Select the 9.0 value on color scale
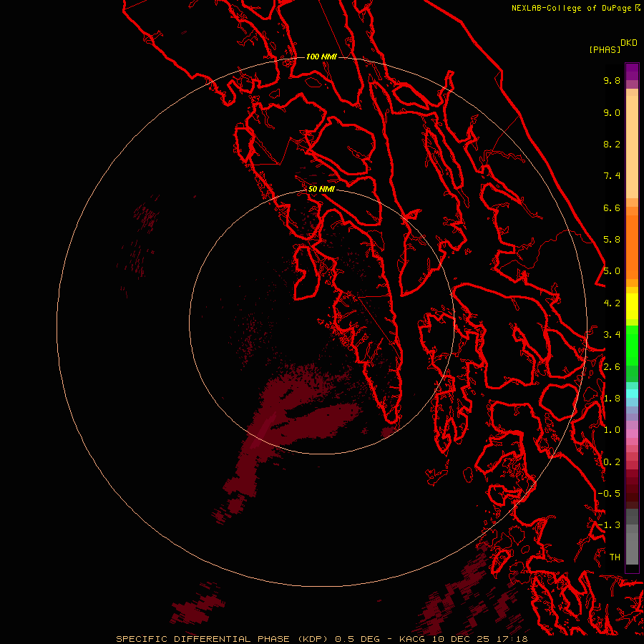The width and height of the screenshot is (644, 644). [x=612, y=112]
